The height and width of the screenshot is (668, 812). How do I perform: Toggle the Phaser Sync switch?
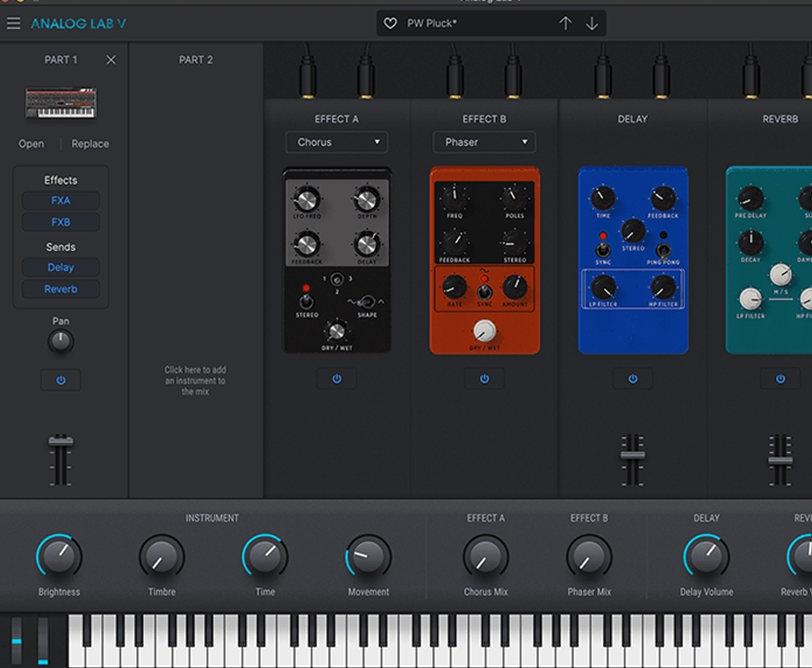[485, 292]
